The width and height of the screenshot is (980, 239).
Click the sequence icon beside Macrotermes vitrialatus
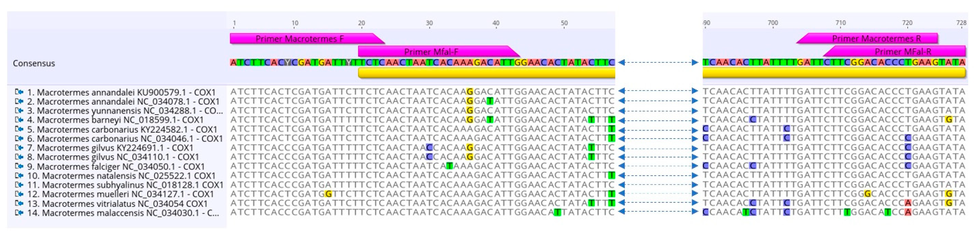[x=19, y=203]
